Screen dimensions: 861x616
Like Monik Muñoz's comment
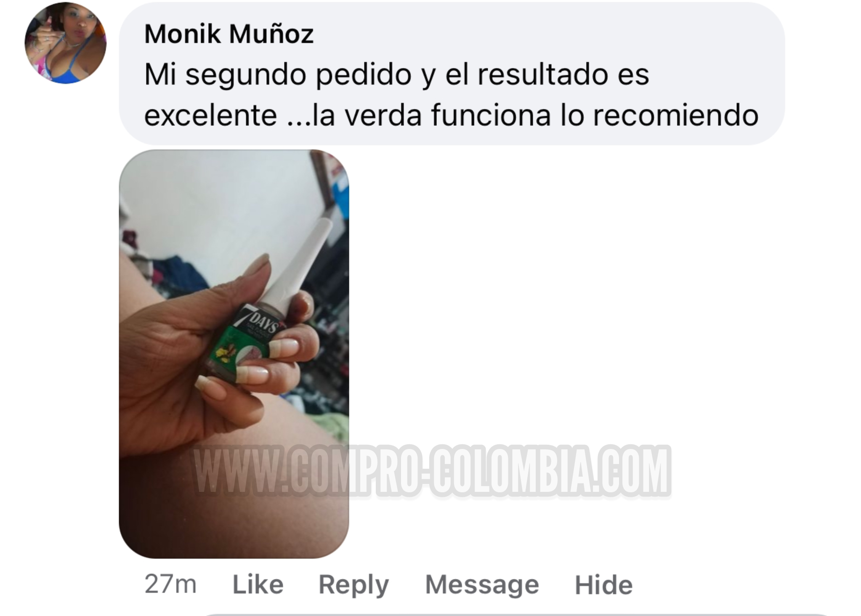tap(258, 585)
